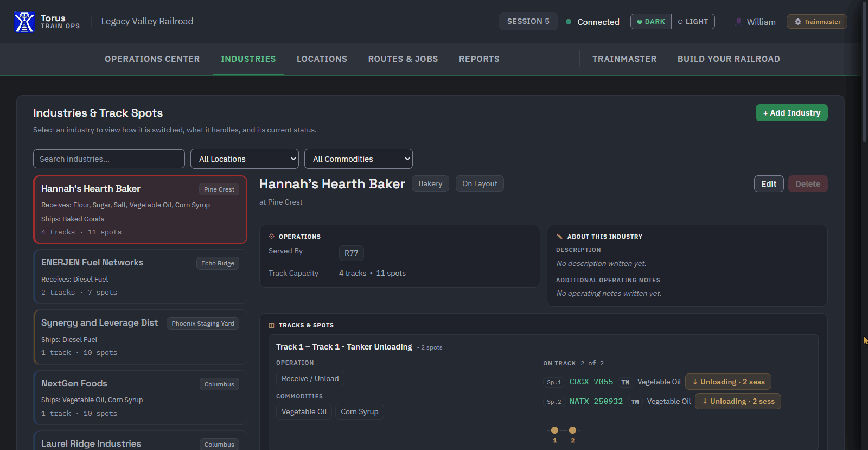Switch the theme to LIGHT
Screen dimensions: 868x450
pyautogui.click(x=693, y=22)
